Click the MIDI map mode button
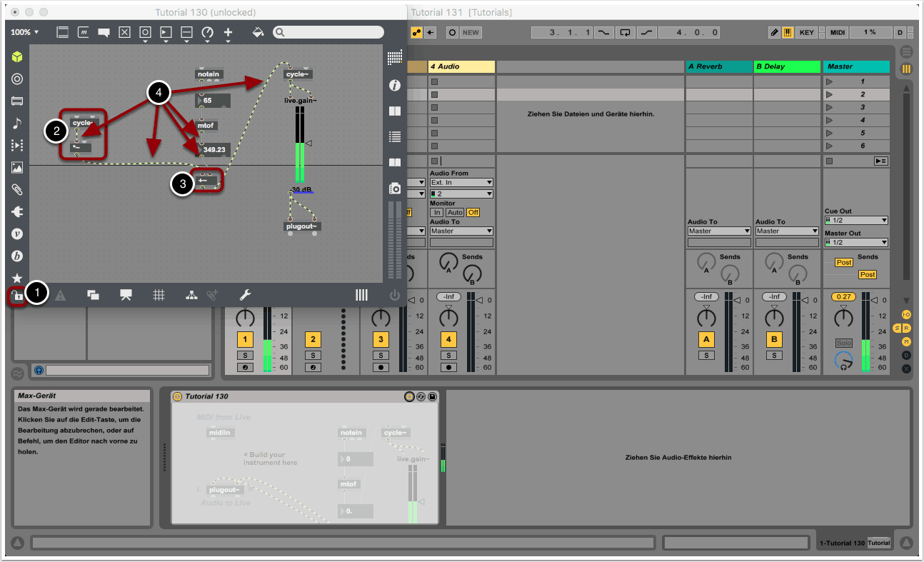Image resolution: width=924 pixels, height=562 pixels. 838,33
